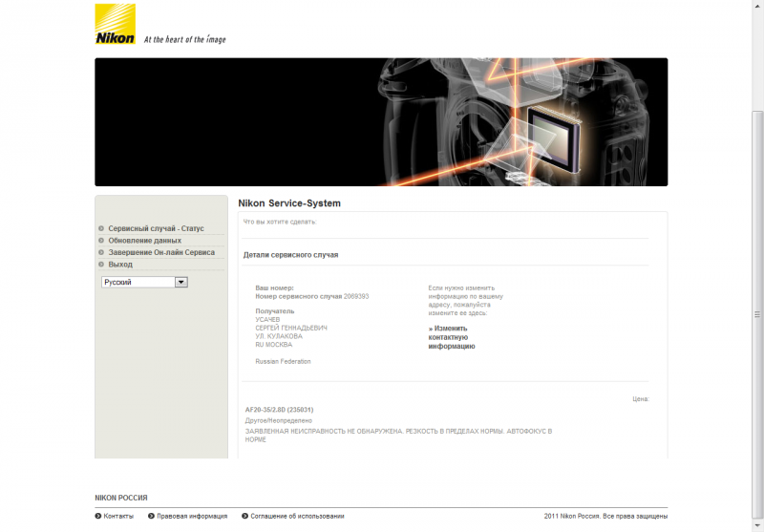Open Правовая информация footer link
This screenshot has width=764, height=532.
point(192,516)
